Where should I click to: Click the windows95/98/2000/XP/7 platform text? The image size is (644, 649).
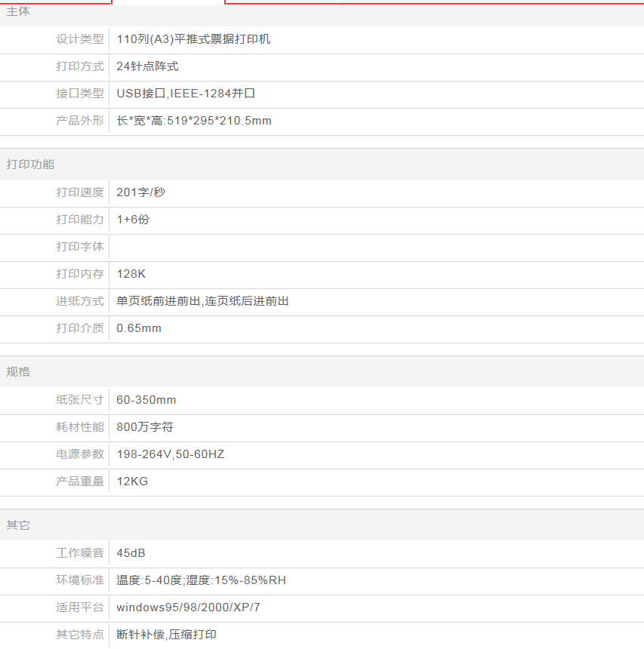click(x=188, y=607)
